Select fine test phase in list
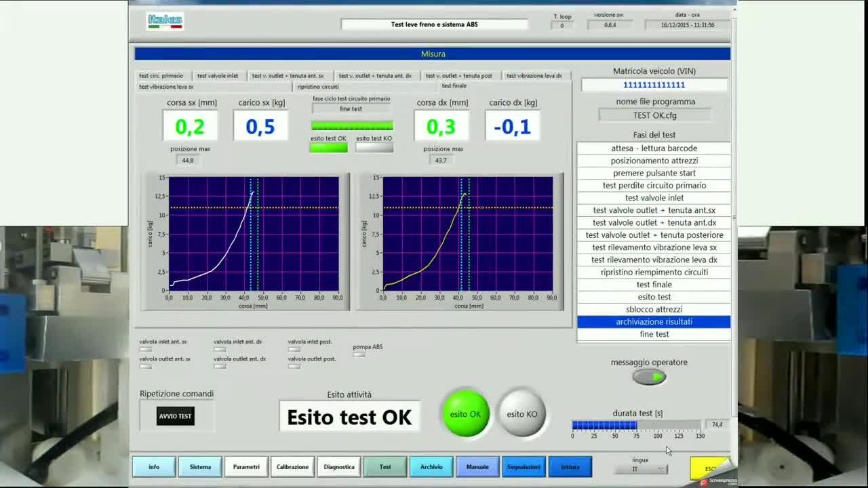 point(654,333)
